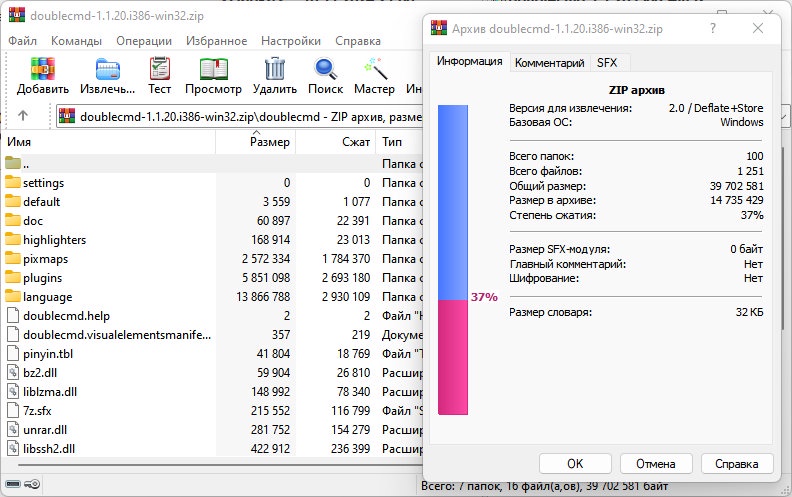The height and width of the screenshot is (497, 792).
Task: Click the 32 КБ dictionary size value
Action: point(750,312)
